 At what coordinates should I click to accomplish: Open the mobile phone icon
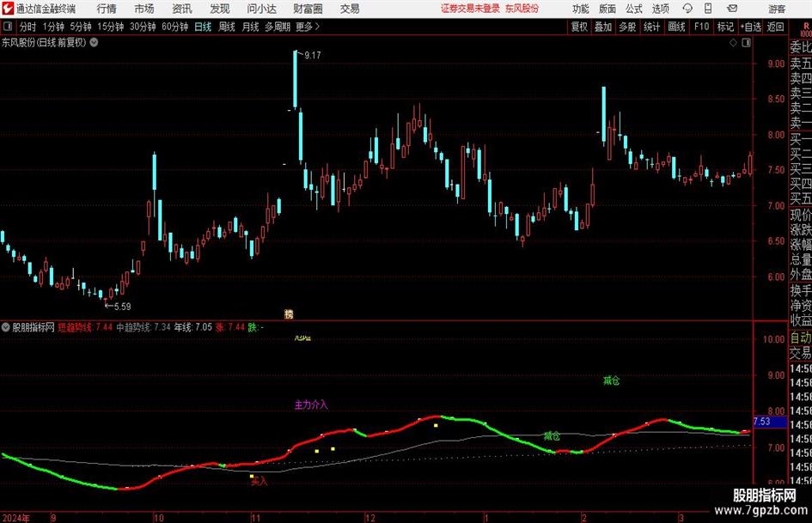[708, 9]
